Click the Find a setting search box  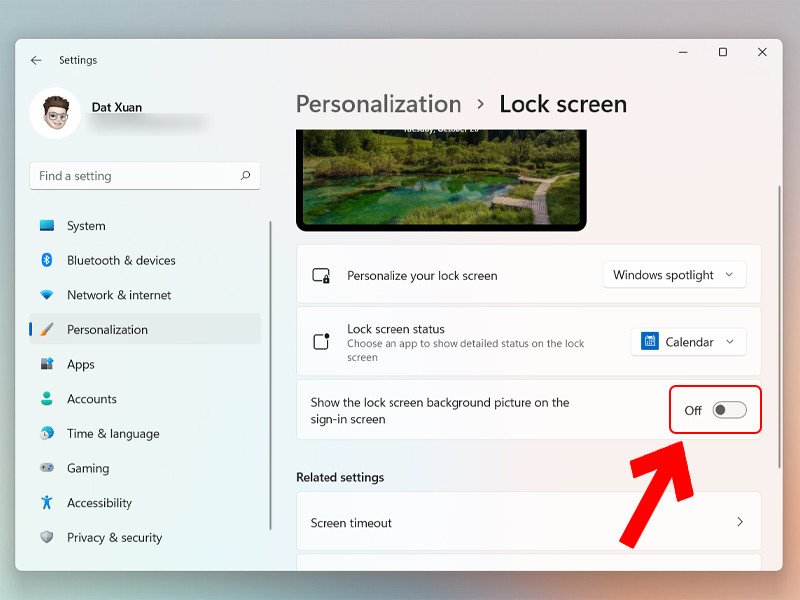point(135,176)
